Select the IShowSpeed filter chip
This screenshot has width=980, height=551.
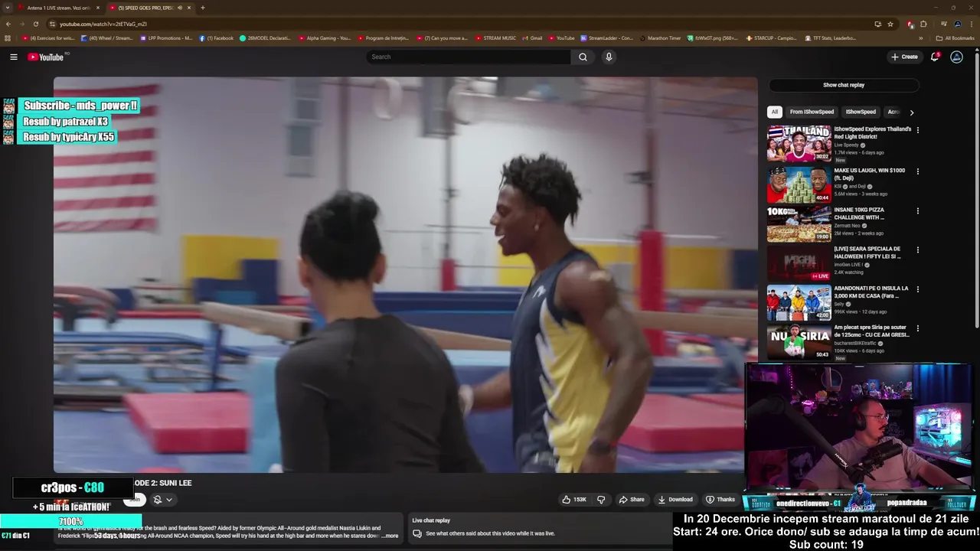click(861, 112)
